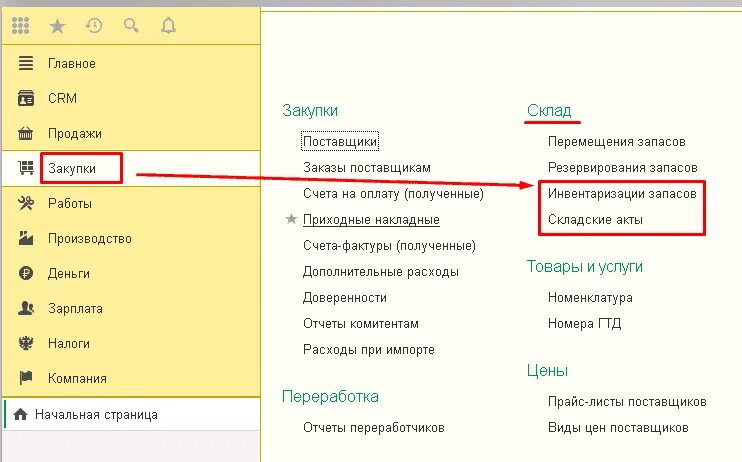
Task: Click the Цены group heading
Action: 547,371
